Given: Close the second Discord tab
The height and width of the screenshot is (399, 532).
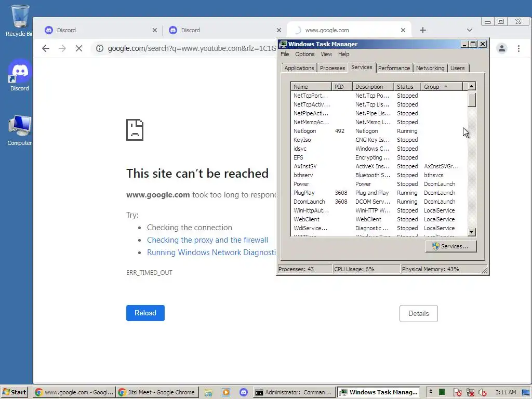Looking at the screenshot, I should (279, 30).
